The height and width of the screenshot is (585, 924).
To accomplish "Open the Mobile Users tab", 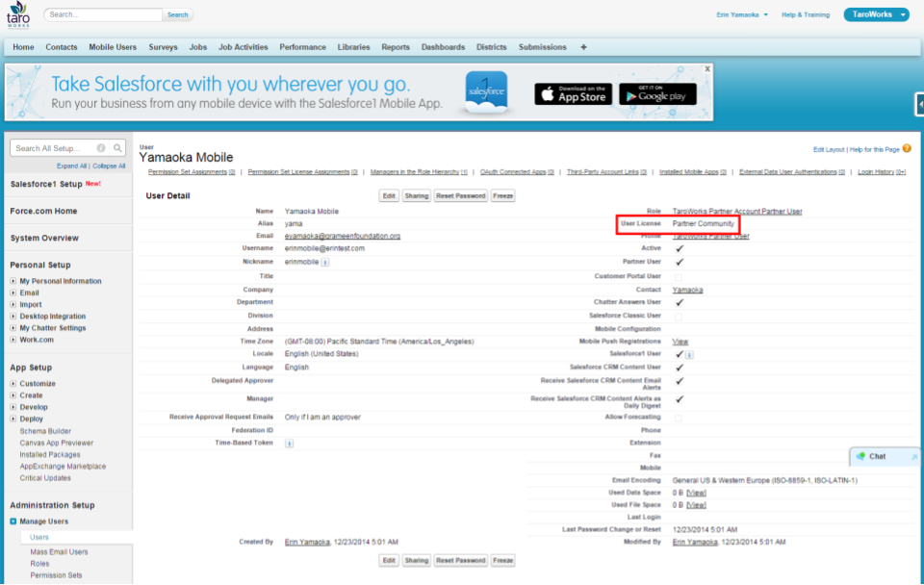I will [113, 47].
